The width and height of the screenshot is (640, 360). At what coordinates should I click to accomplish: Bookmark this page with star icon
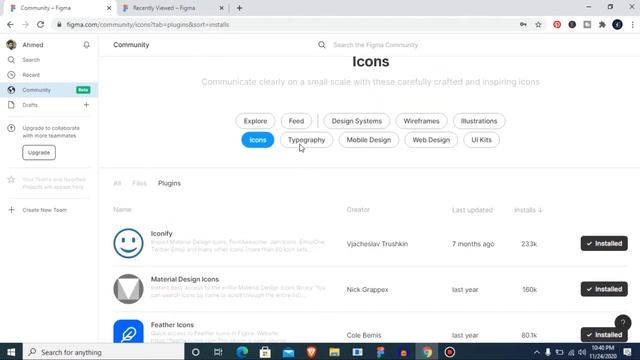[538, 24]
